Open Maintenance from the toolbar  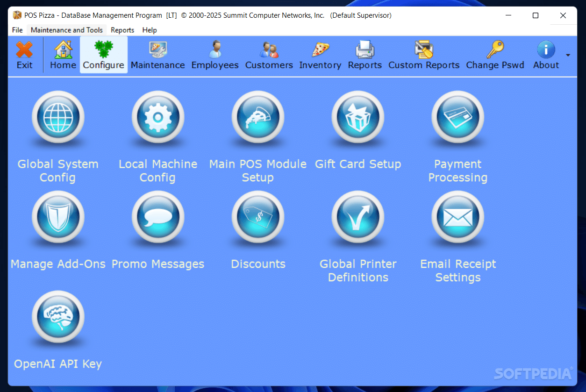(x=158, y=55)
